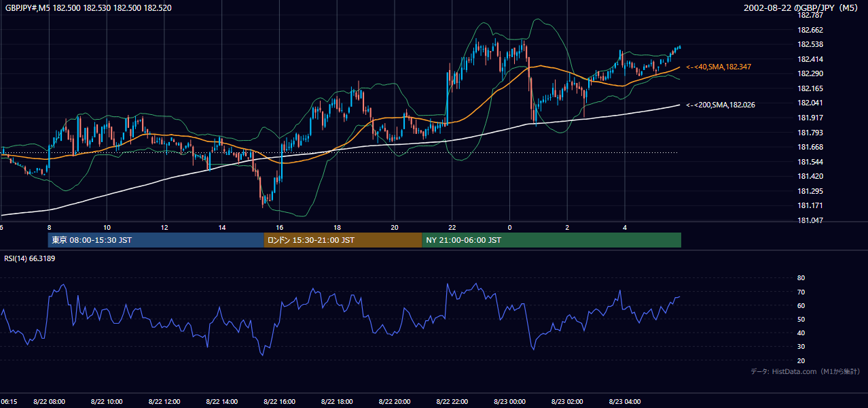The image size is (868, 408).
Task: Click price axis value 182.787
Action: pyautogui.click(x=810, y=15)
